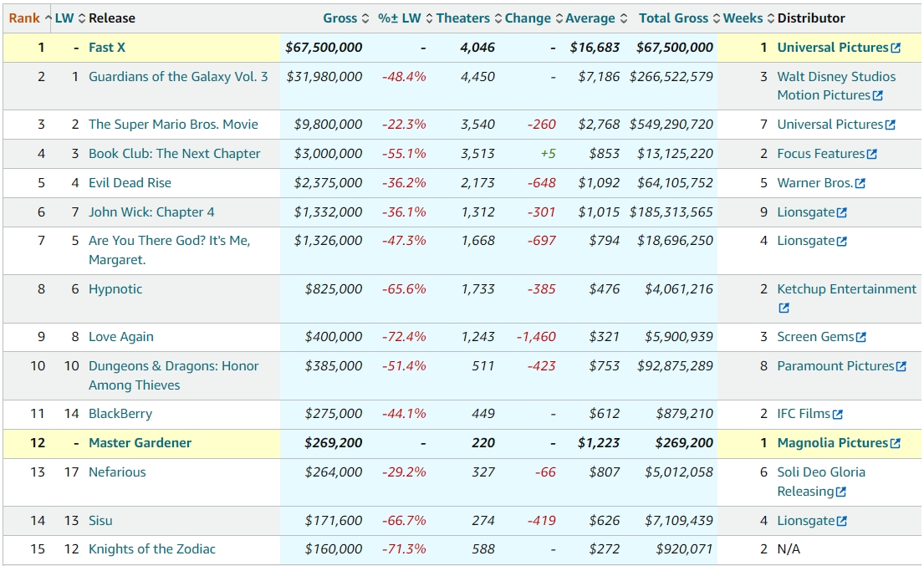
Task: Sort by the Gross column header
Action: tap(346, 18)
